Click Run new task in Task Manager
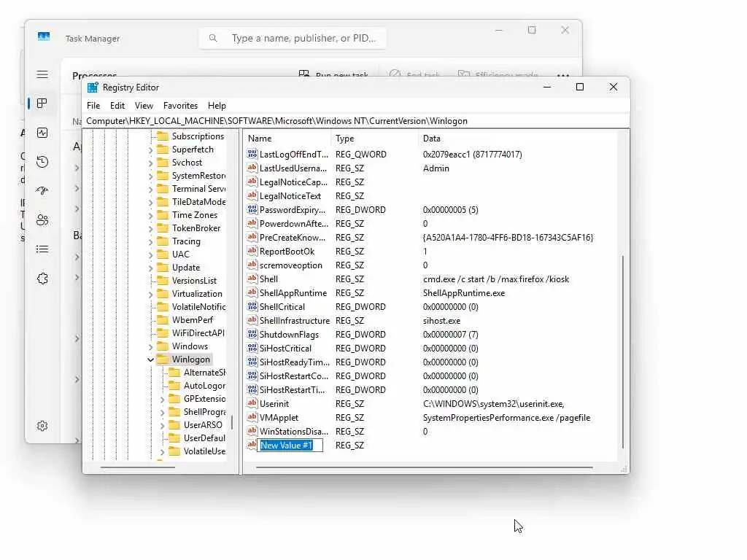The height and width of the screenshot is (560, 747). tap(333, 75)
